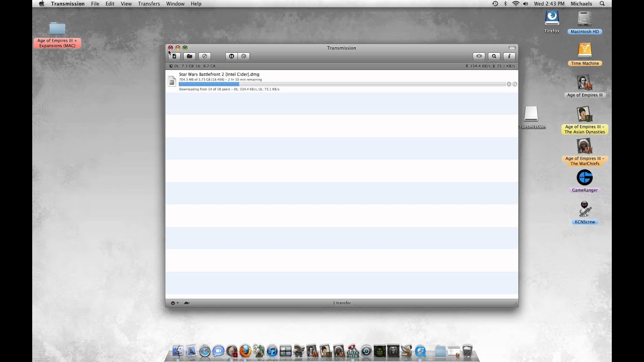Toggle the toolbar pill button in title bar

pyautogui.click(x=512, y=48)
